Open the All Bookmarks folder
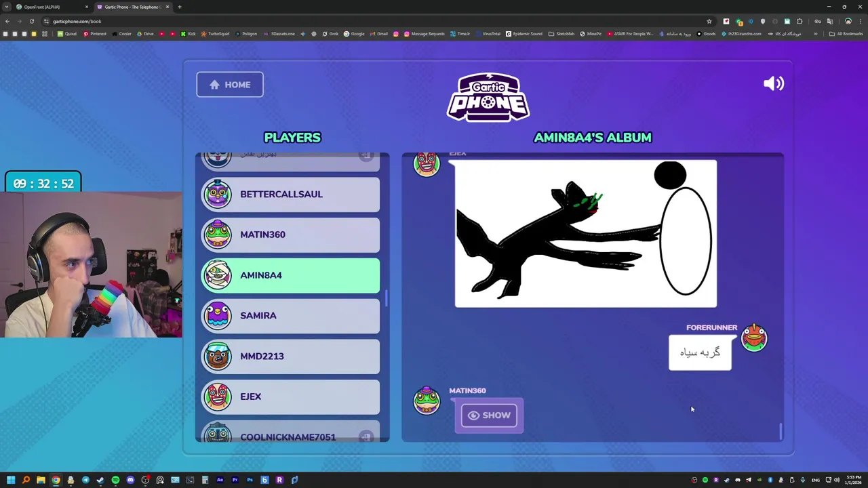This screenshot has width=868, height=488. pos(846,34)
